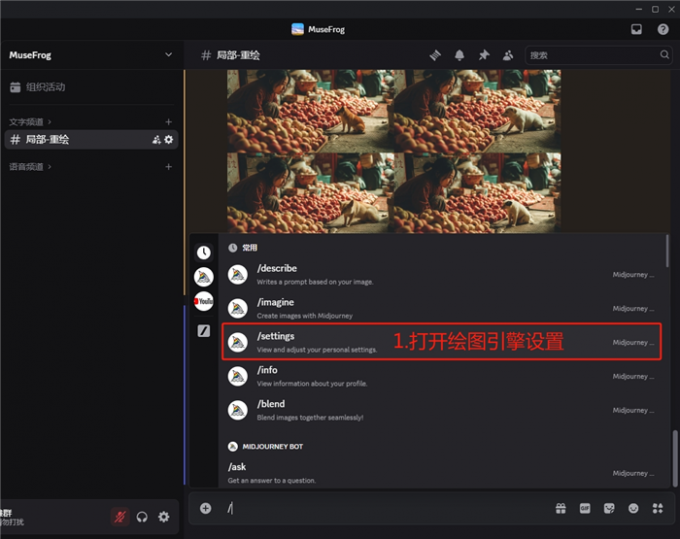Viewport: 680px width, 539px height.
Task: Open the help question mark icon
Action: [663, 29]
